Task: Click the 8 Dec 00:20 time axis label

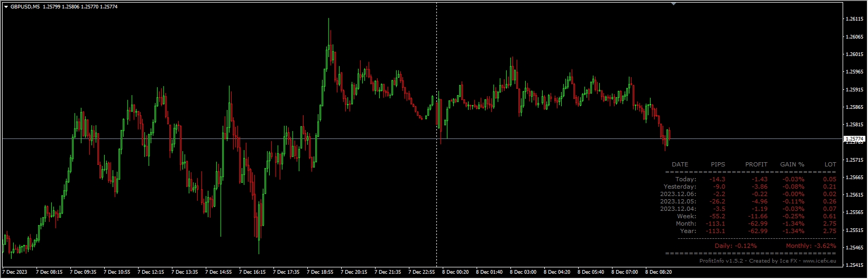Action: click(x=455, y=272)
